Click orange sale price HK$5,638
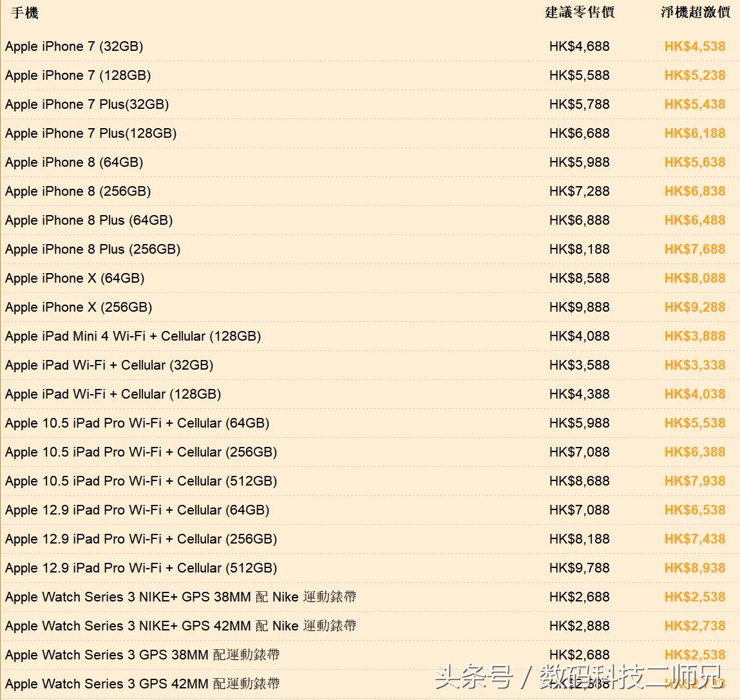 point(695,162)
